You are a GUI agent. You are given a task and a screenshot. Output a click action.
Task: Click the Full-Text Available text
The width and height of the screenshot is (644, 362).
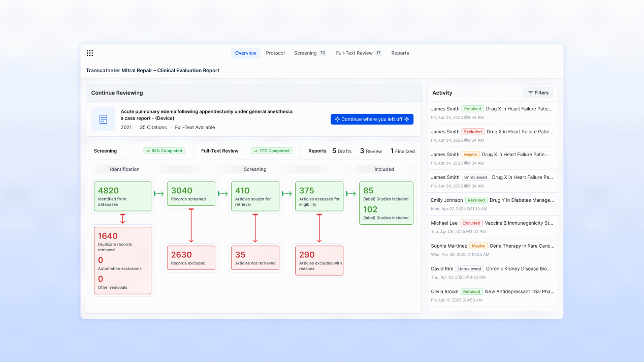pyautogui.click(x=195, y=127)
